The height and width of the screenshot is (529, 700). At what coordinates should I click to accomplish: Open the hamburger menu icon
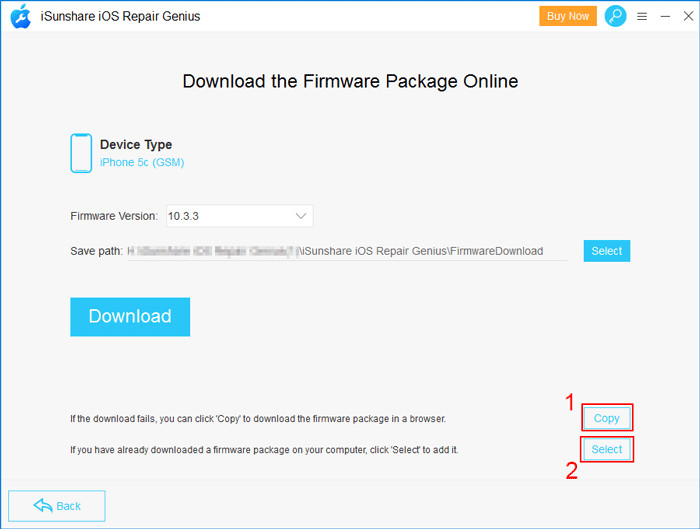click(642, 17)
